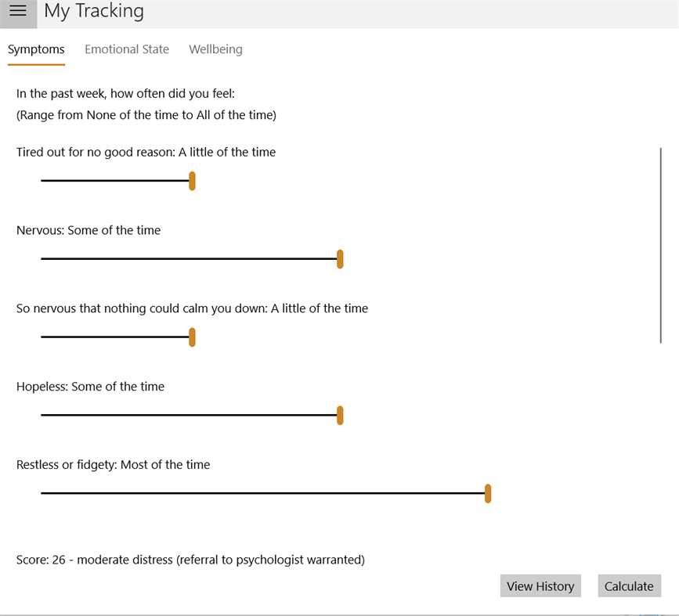Image resolution: width=679 pixels, height=616 pixels.
Task: Click the 'Hopeless: Some of the time' label
Action: pos(90,387)
